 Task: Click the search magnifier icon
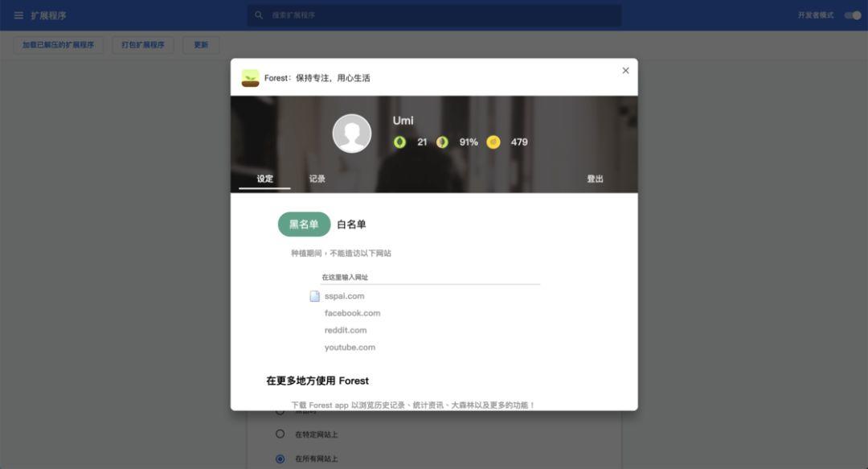pos(259,15)
